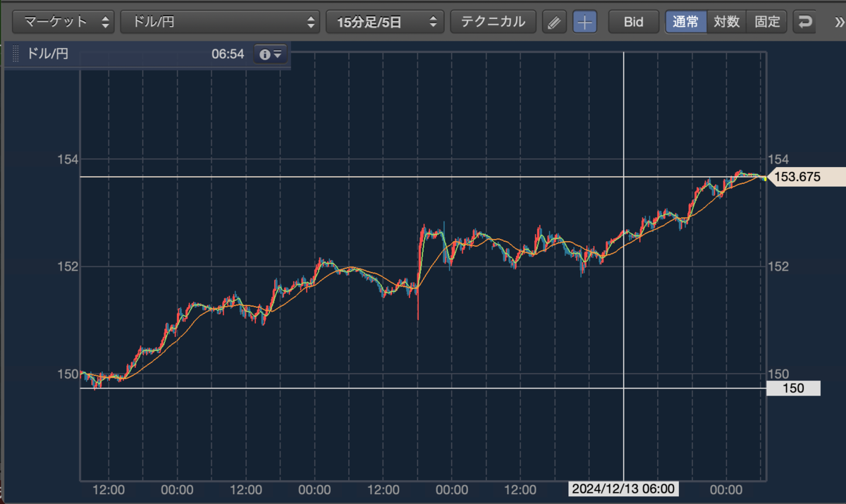Click the yellow current price marker dot
Screen dimensions: 846x504
coord(765,178)
